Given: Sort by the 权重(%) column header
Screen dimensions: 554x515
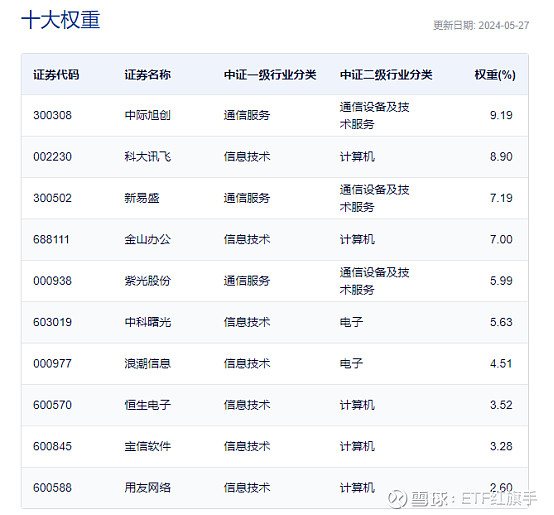Looking at the screenshot, I should (495, 75).
